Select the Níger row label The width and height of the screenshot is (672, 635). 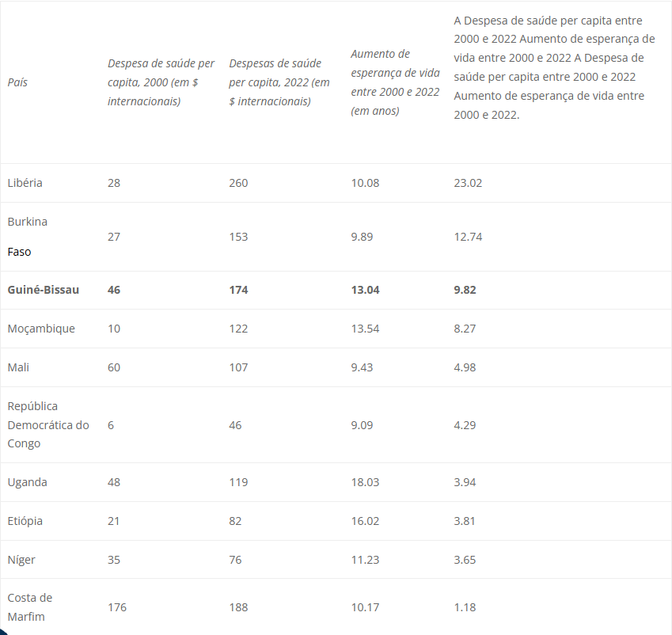(21, 560)
